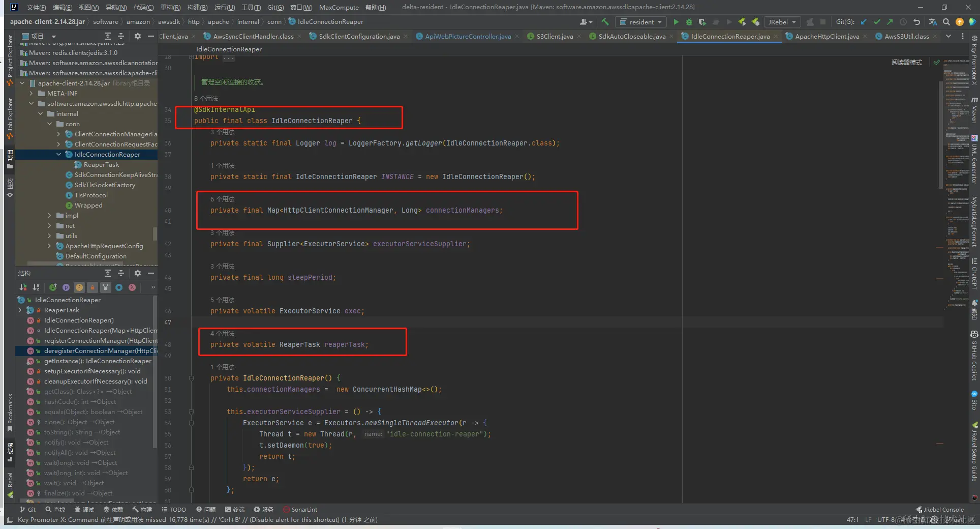
Task: Collapse all in the Project panel
Action: point(121,36)
